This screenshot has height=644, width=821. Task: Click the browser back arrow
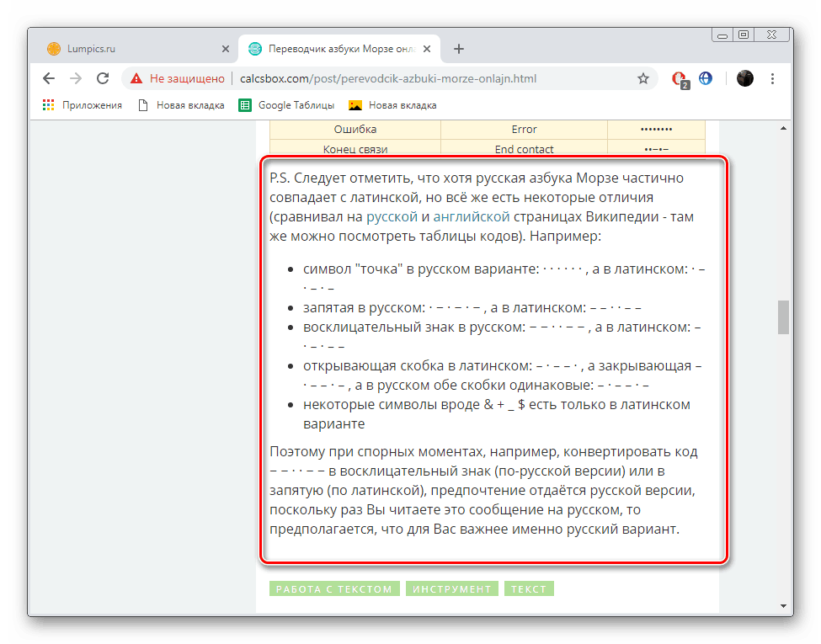click(x=49, y=79)
